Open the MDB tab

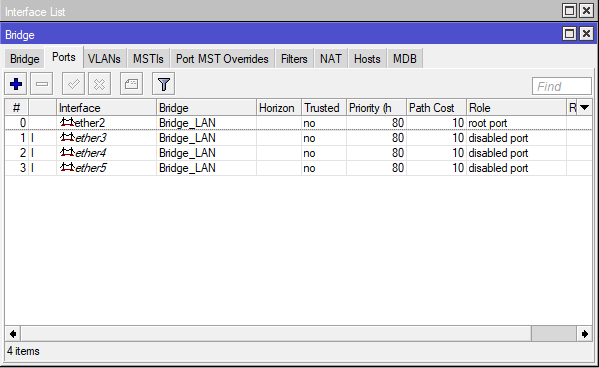pos(405,59)
